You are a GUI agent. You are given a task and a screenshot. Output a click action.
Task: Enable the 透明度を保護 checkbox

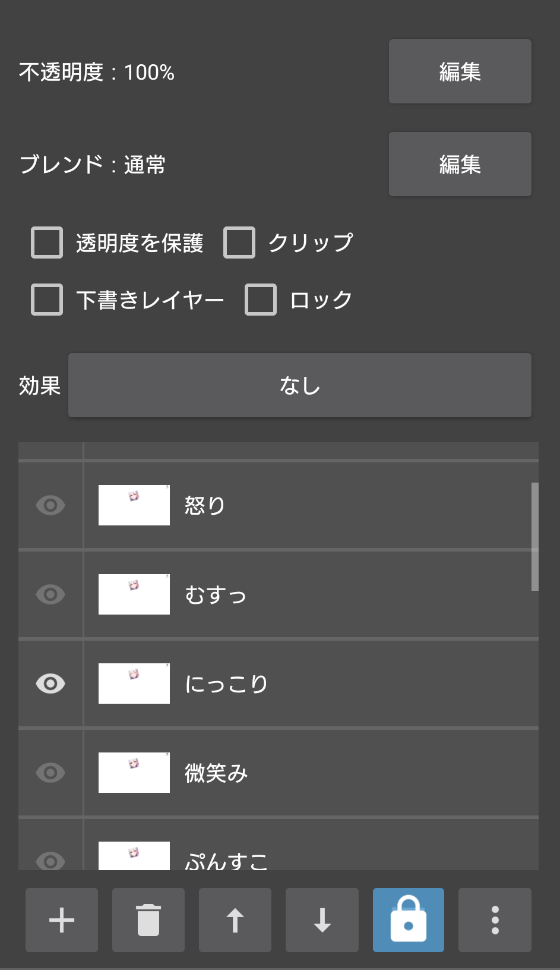coord(47,242)
